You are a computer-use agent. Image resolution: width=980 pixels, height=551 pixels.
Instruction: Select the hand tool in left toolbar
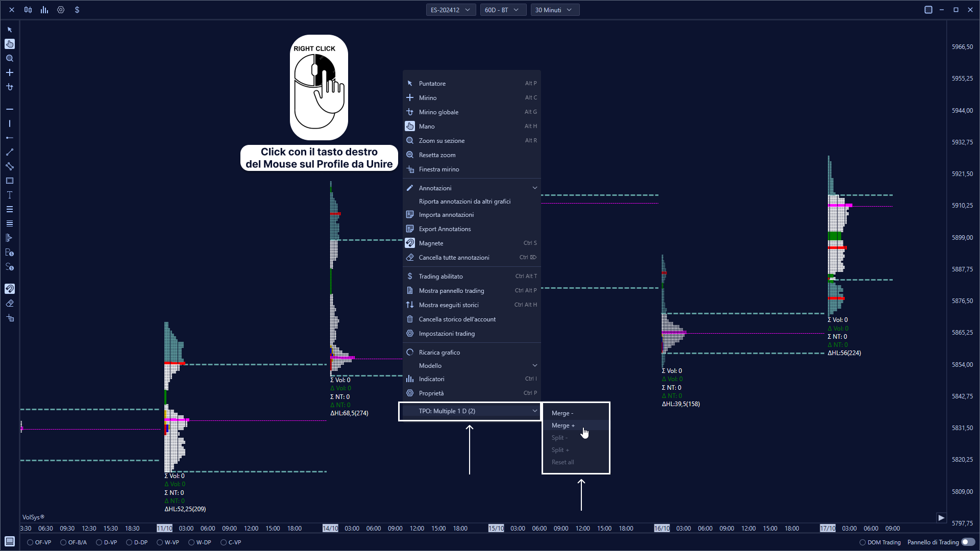pyautogui.click(x=10, y=44)
